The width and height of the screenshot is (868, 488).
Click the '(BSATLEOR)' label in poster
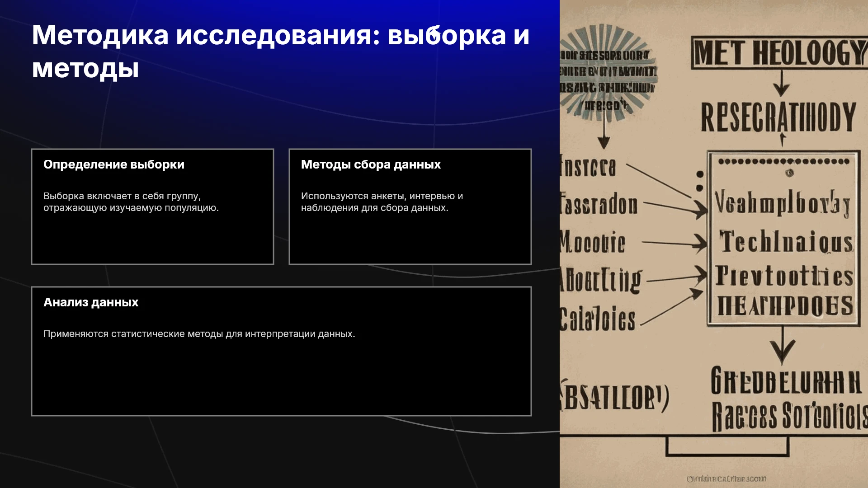(x=614, y=397)
